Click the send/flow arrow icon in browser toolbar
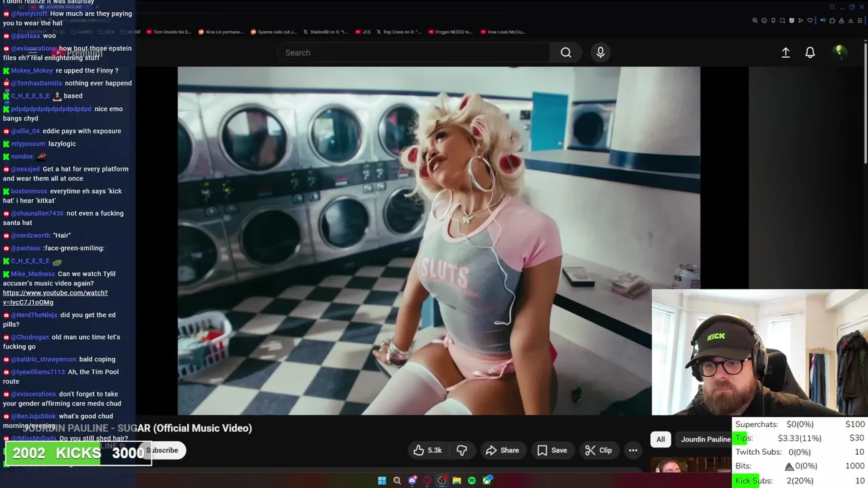 801,20
